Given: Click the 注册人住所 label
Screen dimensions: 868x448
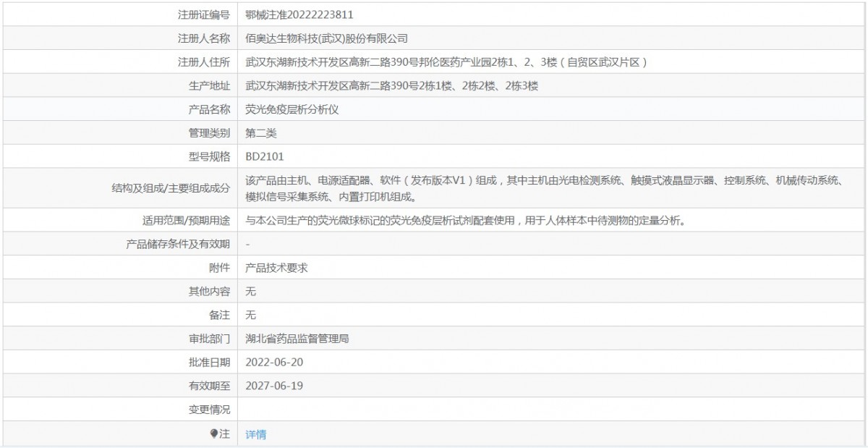Looking at the screenshot, I should tap(204, 62).
